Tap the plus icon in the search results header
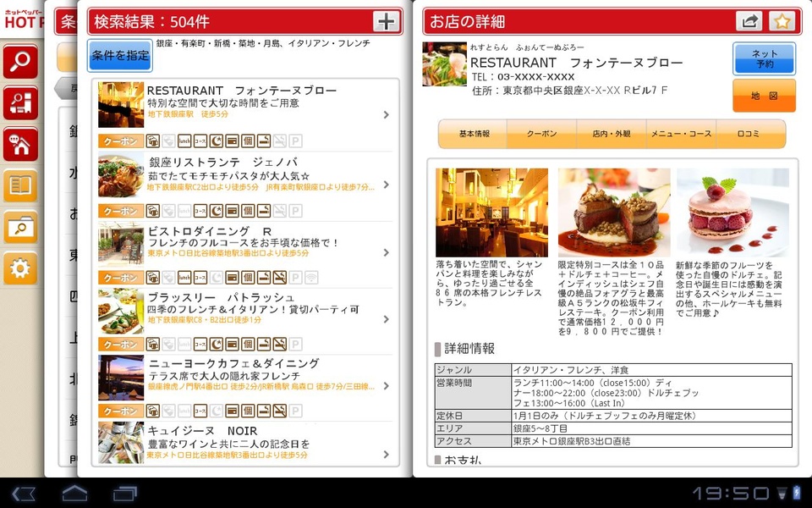The image size is (812, 508). [x=387, y=21]
